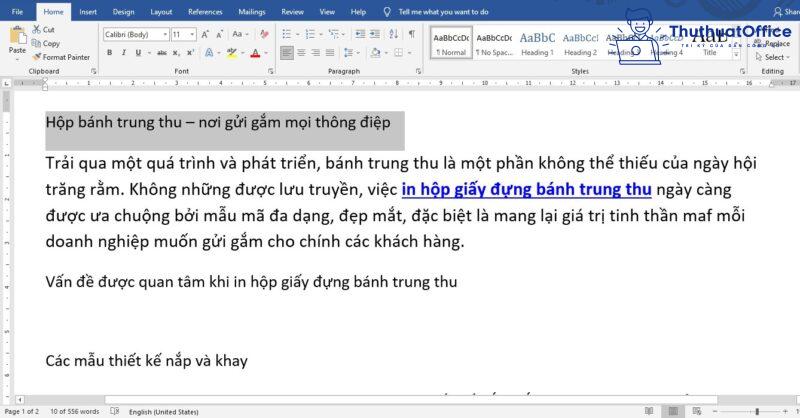Open spelling and proofing status icon
The image size is (800, 418).
click(x=115, y=411)
